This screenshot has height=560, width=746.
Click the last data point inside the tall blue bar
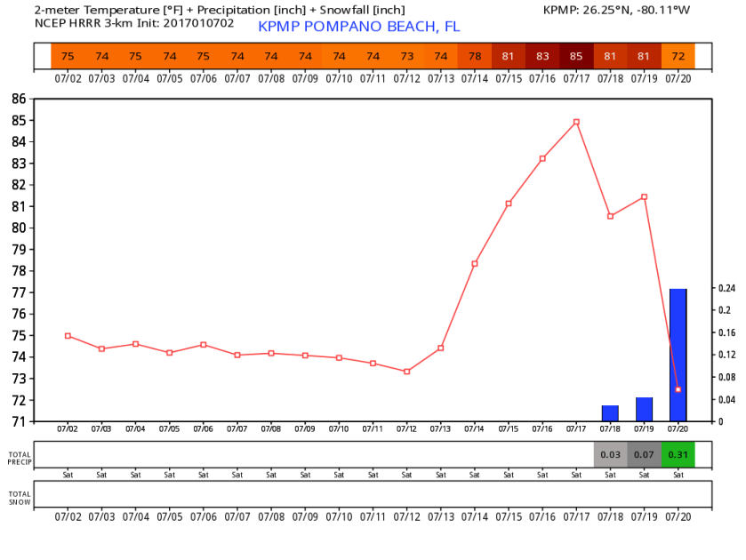(678, 389)
